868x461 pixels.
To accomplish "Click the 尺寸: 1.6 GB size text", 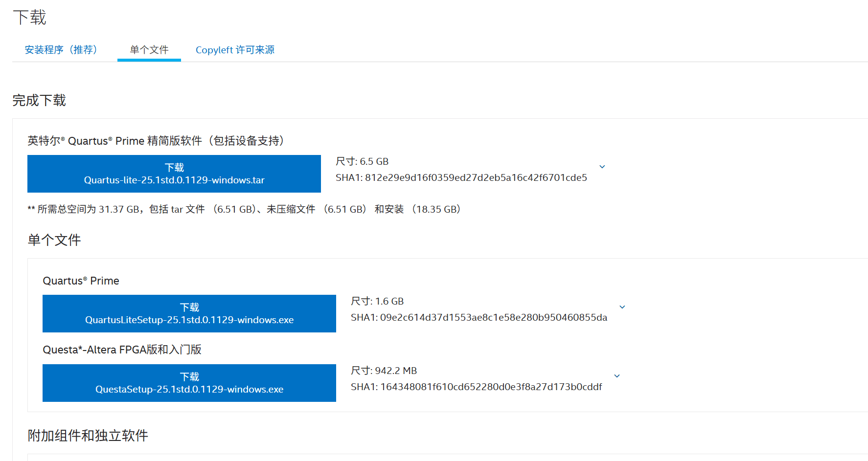I will click(x=377, y=301).
